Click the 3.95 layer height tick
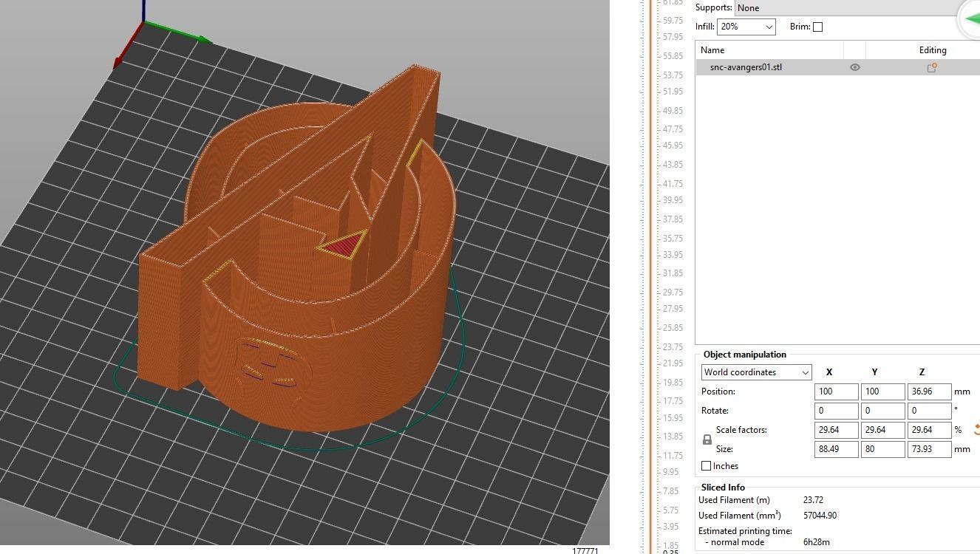980x554 pixels. [x=670, y=527]
